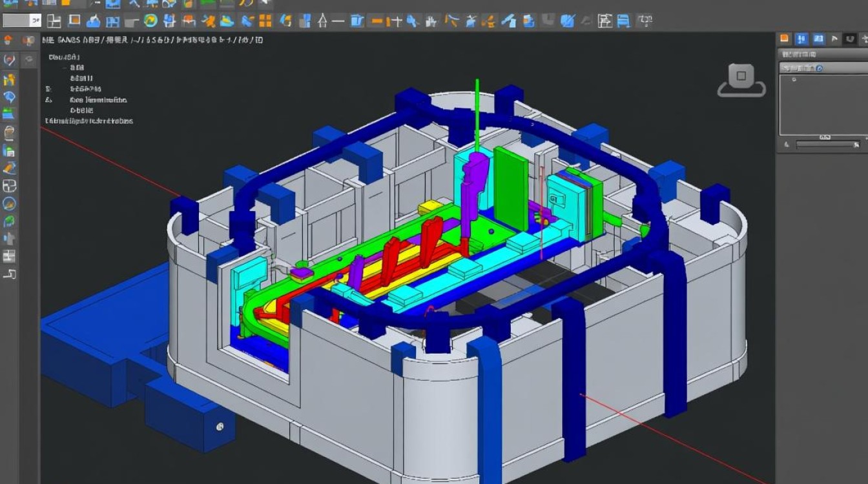Open the combo box at toolbar's left end
Image resolution: width=868 pixels, height=484 pixels.
click(x=21, y=21)
